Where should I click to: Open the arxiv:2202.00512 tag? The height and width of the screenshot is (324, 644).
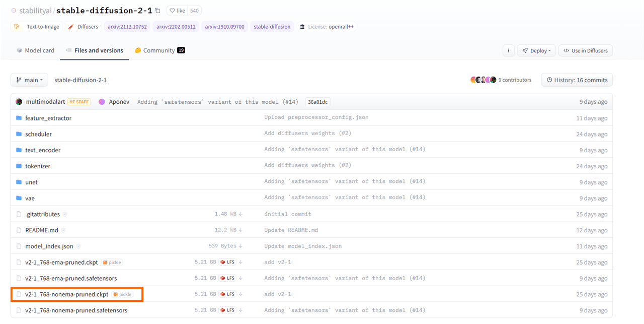coord(176,27)
